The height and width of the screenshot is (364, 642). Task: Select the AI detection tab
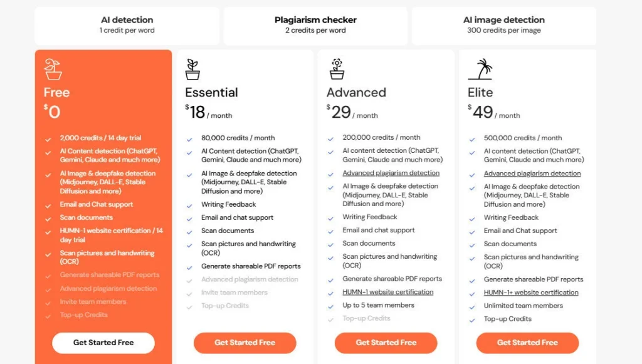(x=127, y=25)
